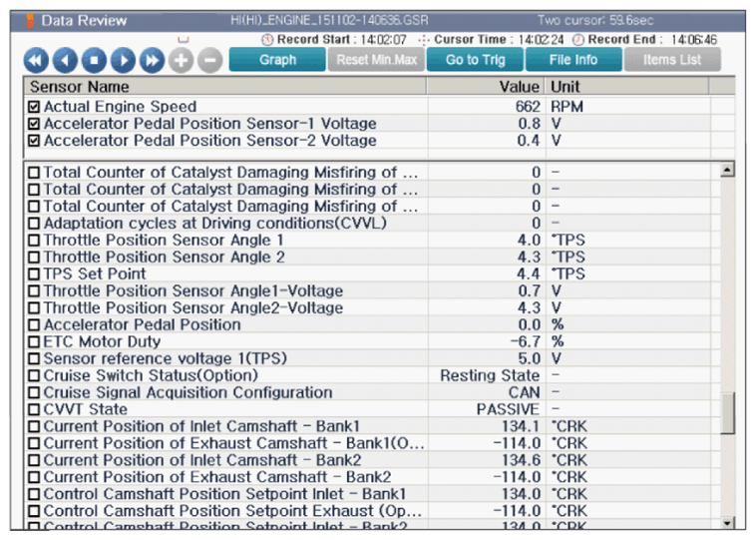Screen dimensions: 756x540
Task: Uncheck Accelerator Pedal Position Sensor-1 Voltage
Action: (x=34, y=124)
